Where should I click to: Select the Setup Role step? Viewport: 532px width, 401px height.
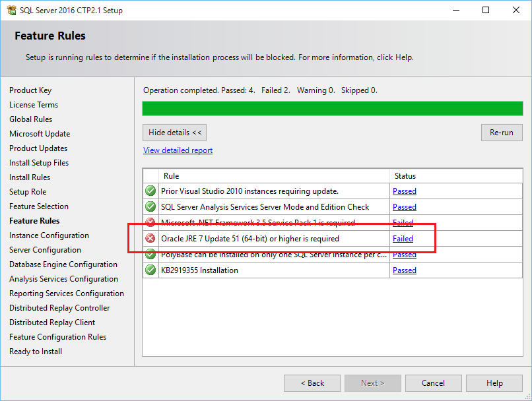(28, 192)
